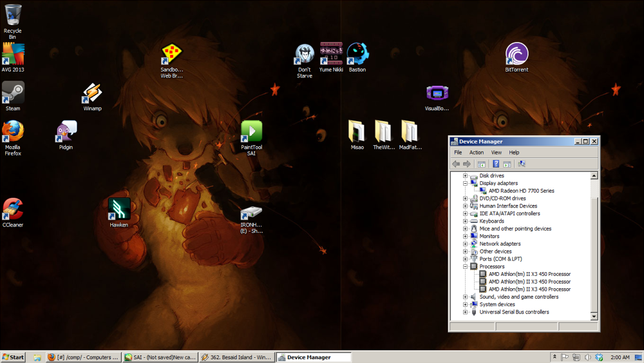644x363 pixels.
Task: Select the Monitors tree label
Action: [489, 237]
